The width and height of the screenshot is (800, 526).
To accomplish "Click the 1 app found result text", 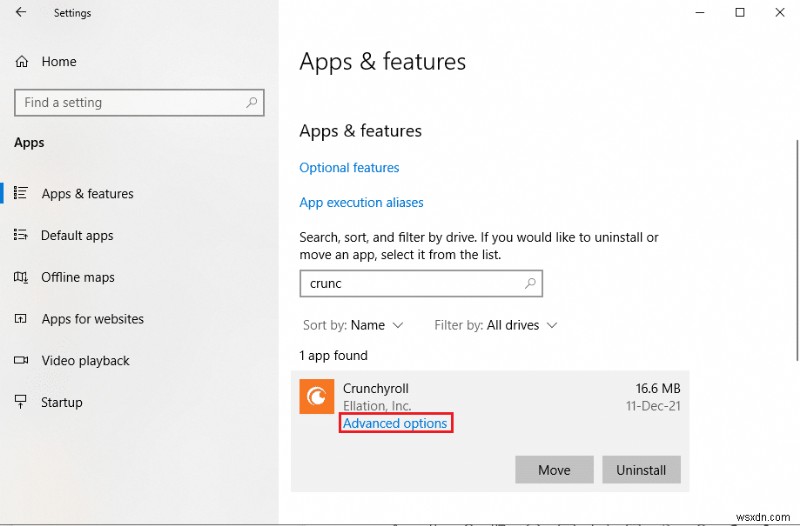I will point(333,356).
